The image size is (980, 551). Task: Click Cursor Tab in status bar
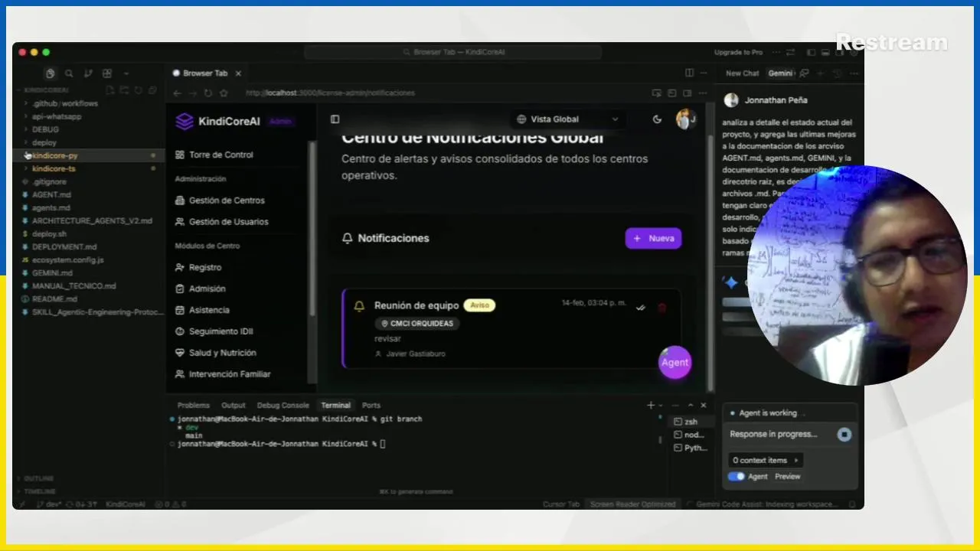click(x=560, y=504)
